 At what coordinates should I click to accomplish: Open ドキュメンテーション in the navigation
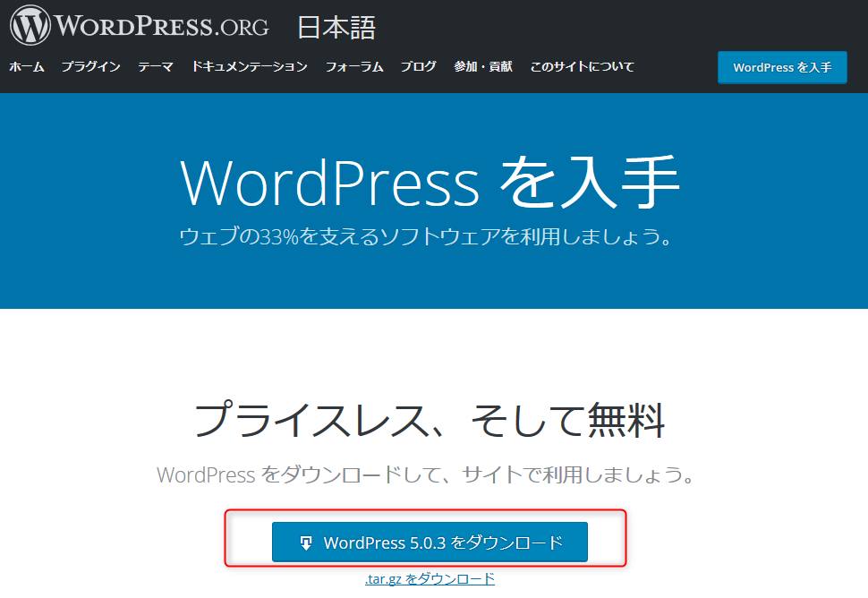pos(249,67)
